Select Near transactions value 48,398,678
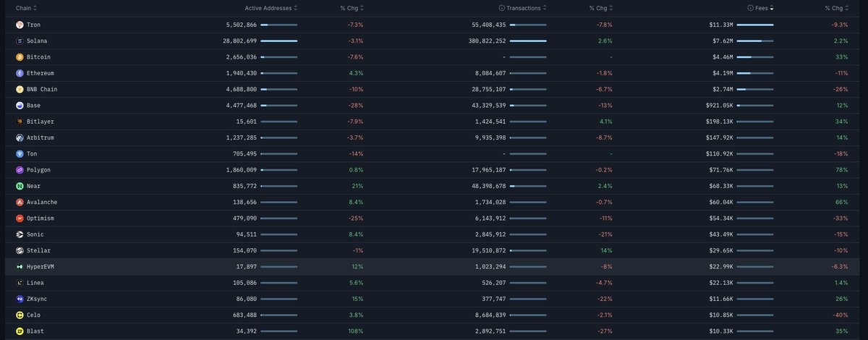The image size is (868, 340). (488, 186)
